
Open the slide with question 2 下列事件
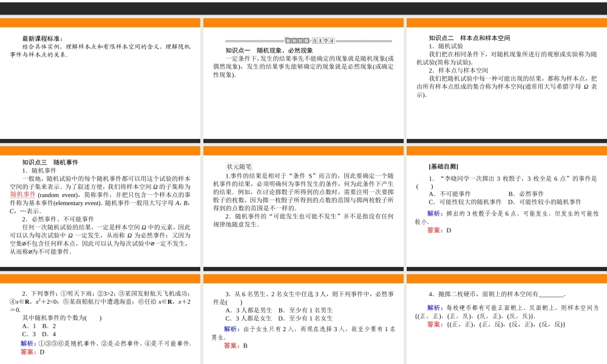tap(100, 319)
